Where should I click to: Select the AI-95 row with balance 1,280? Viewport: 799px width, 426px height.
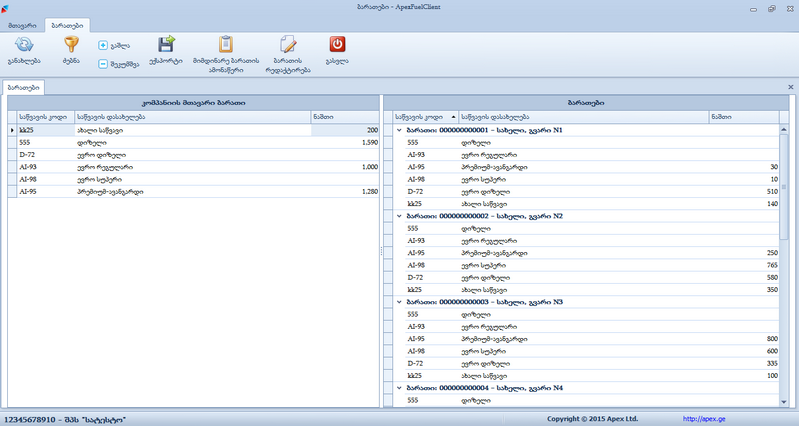[x=194, y=192]
